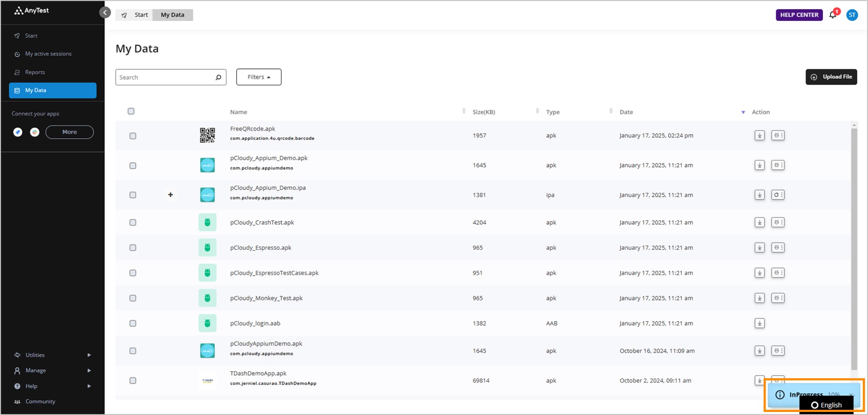868x415 pixels.
Task: Open install options for pCloudy_CrashTest.apk
Action: (778, 222)
